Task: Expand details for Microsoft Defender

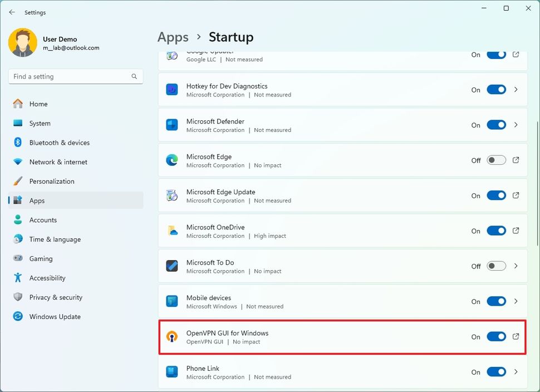Action: pos(516,125)
